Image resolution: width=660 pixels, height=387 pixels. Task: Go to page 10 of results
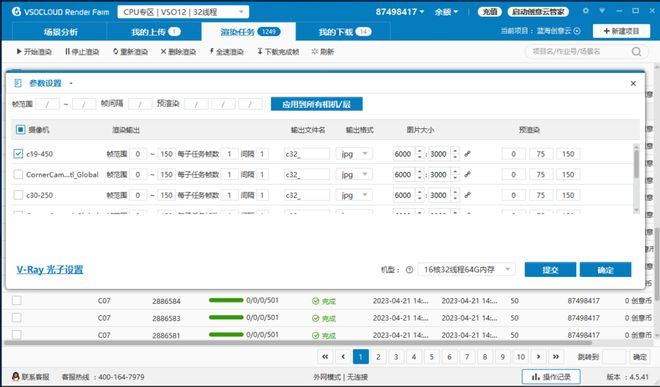(x=521, y=357)
